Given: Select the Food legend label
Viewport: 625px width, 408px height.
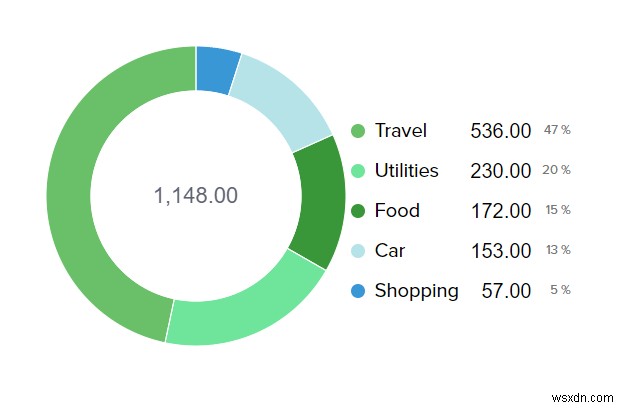Looking at the screenshot, I should click(x=397, y=210).
